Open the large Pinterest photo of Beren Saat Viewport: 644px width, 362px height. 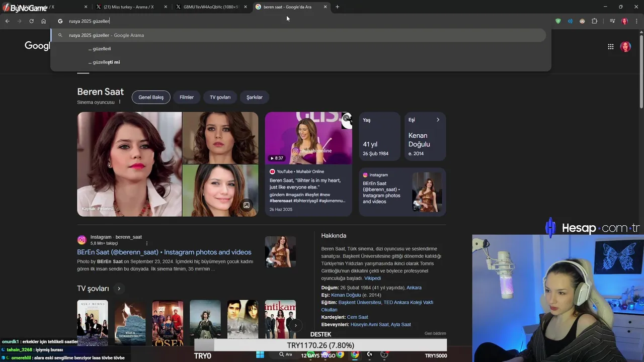[x=129, y=164]
